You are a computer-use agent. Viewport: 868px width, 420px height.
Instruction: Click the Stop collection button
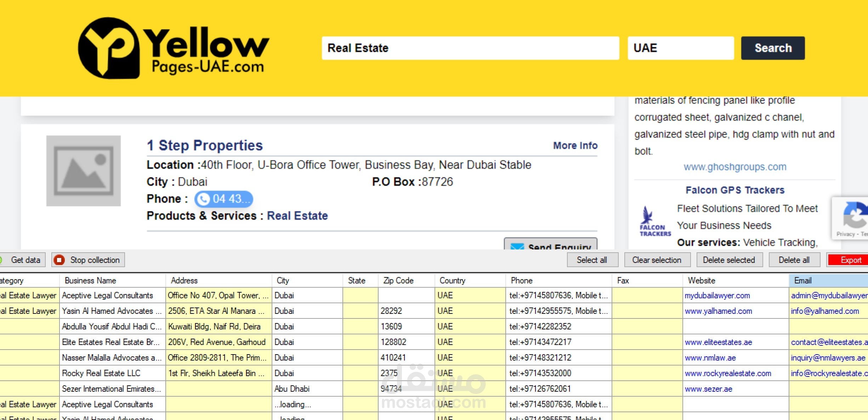click(x=88, y=260)
